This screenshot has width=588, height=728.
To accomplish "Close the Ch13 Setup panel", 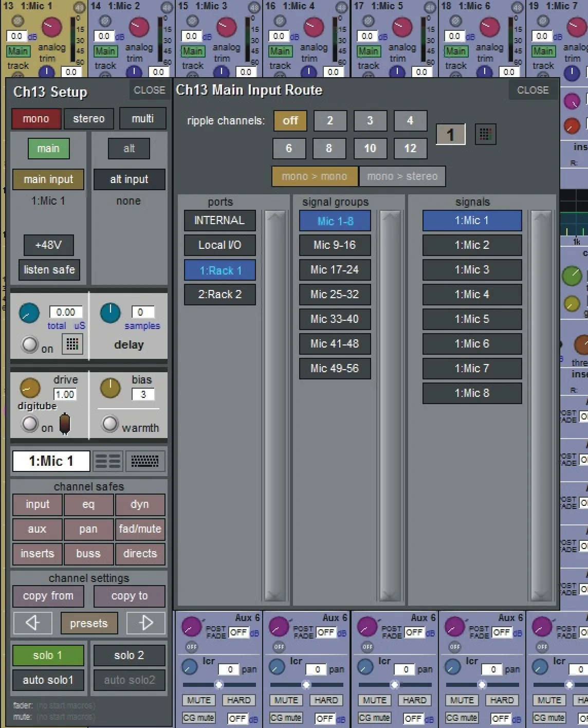I will (x=149, y=90).
